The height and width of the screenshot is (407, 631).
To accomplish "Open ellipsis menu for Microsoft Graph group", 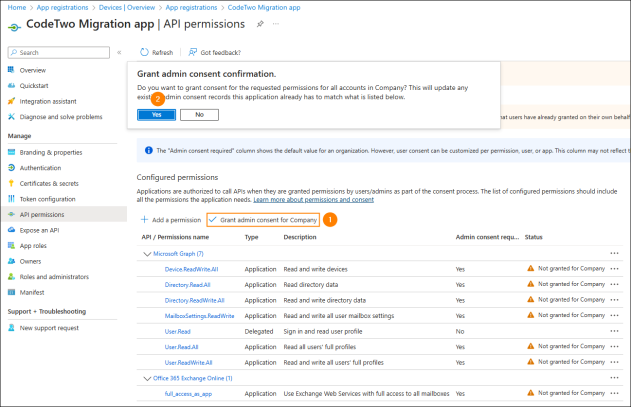I will coord(614,253).
